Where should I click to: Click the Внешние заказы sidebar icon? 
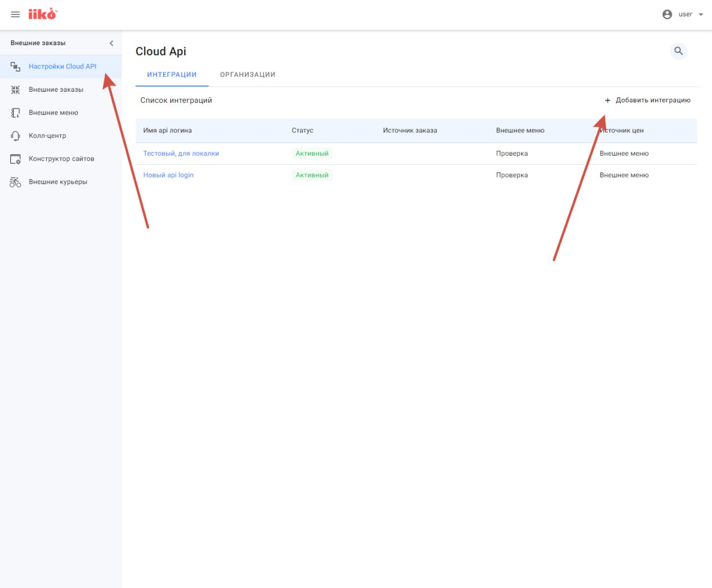tap(16, 90)
